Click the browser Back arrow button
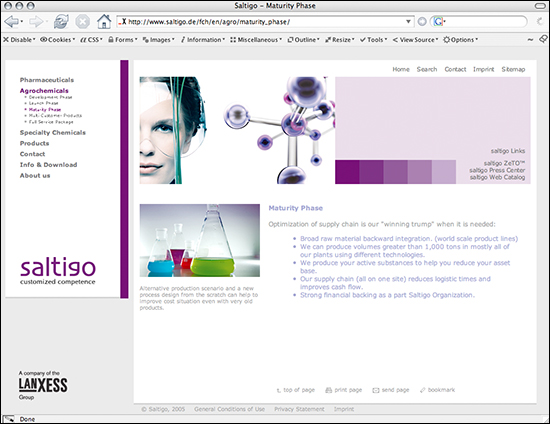Image resolution: width=550 pixels, height=424 pixels. (x=12, y=22)
